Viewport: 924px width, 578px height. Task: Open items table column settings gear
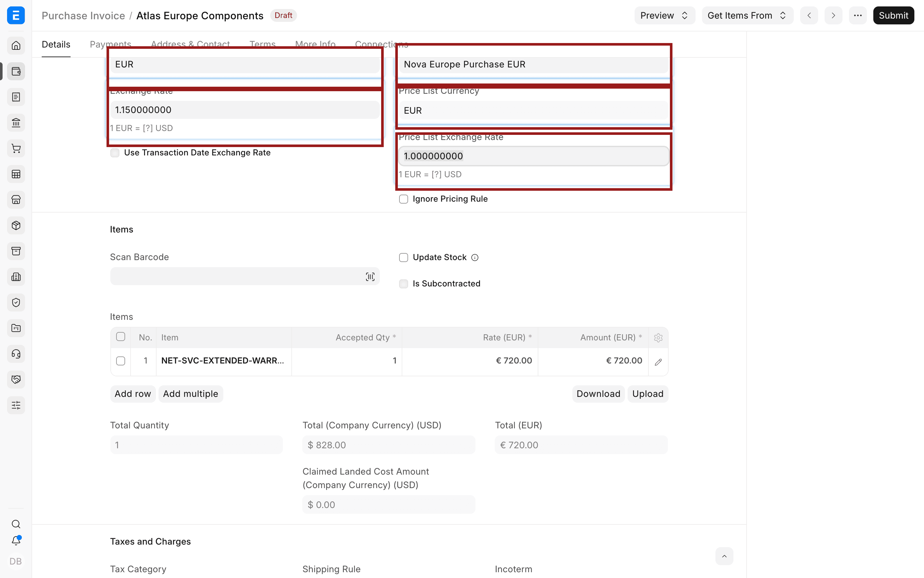tap(658, 337)
